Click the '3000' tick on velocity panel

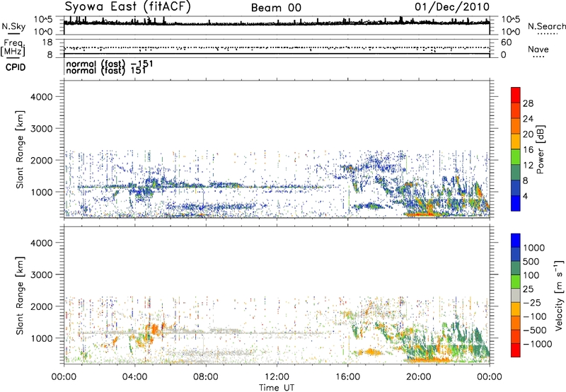[41, 275]
